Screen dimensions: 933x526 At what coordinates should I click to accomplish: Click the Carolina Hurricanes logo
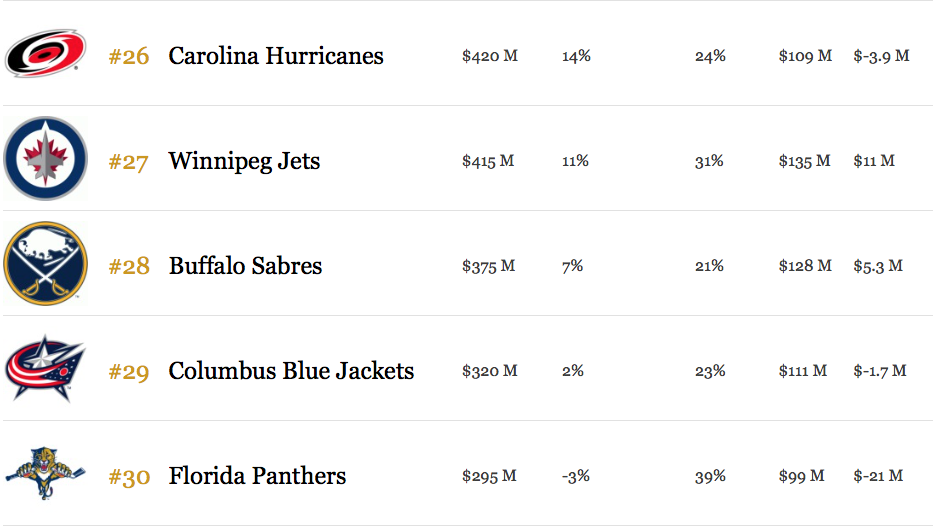45,54
